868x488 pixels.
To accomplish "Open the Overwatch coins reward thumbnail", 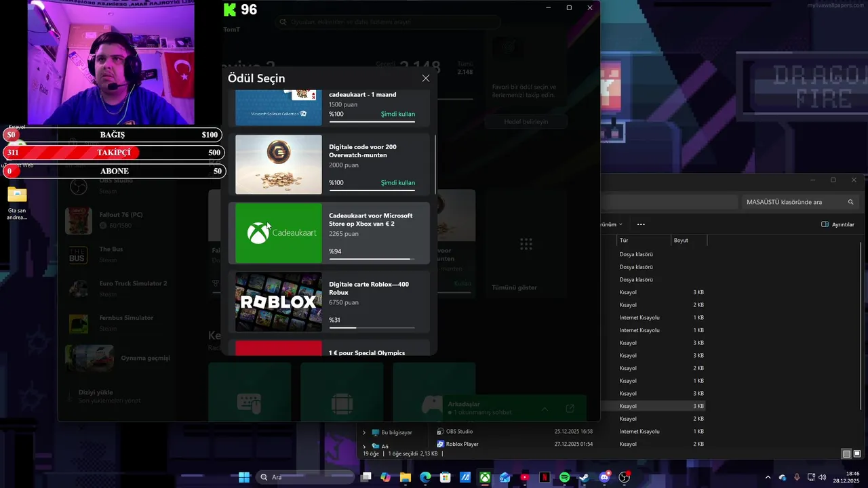I will (x=279, y=165).
